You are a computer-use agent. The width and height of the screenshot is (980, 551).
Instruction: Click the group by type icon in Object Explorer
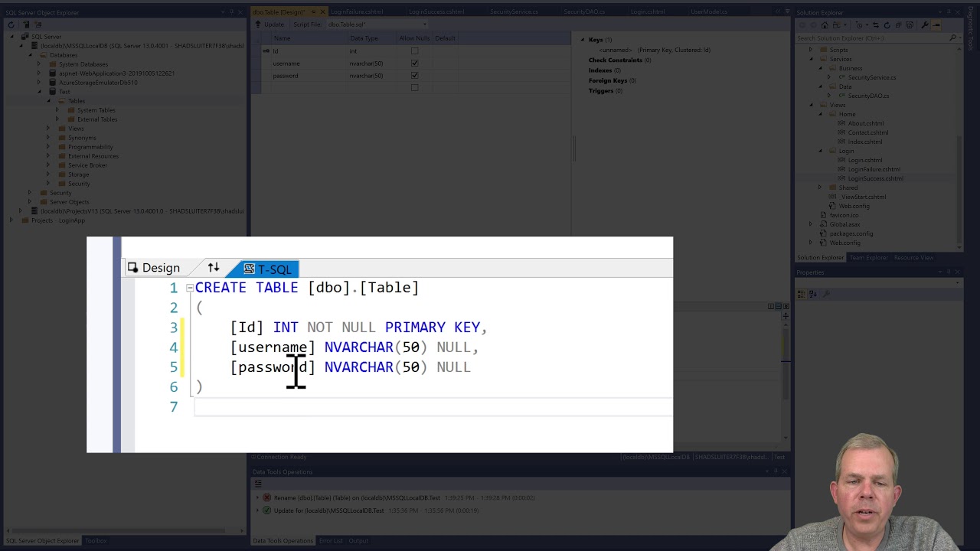[x=38, y=24]
